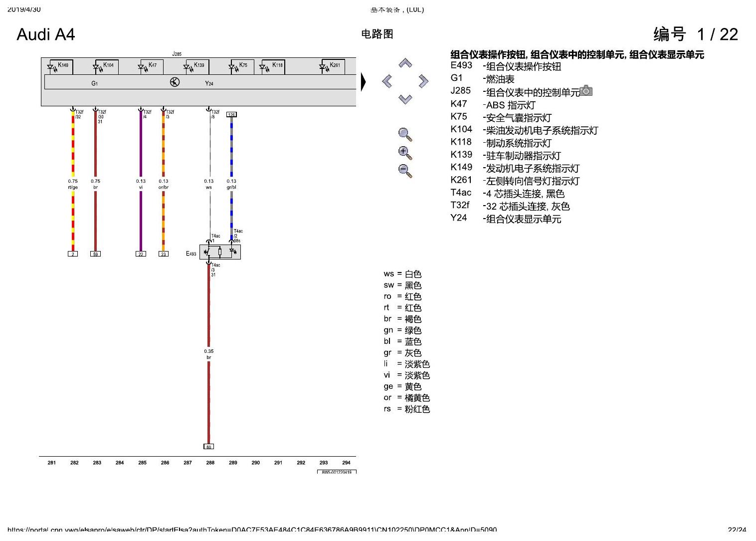Click the left navigation arrow
The height and width of the screenshot is (541, 756).
tap(387, 81)
